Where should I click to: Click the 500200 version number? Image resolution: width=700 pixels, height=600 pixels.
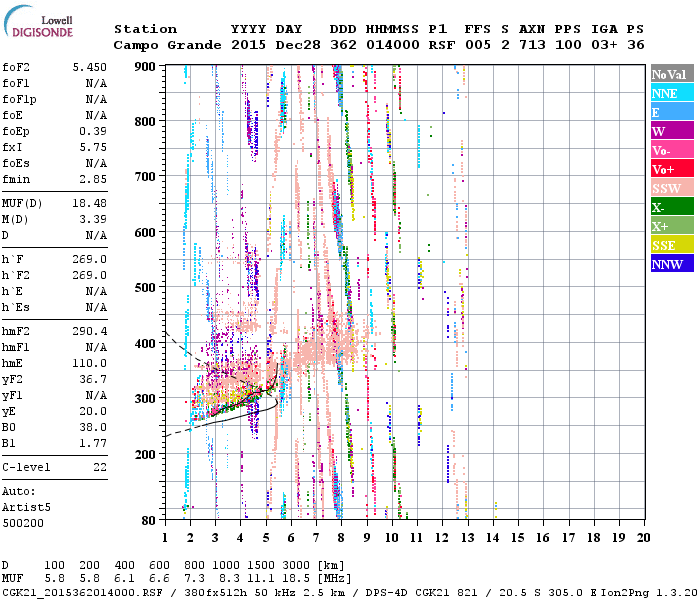click(23, 523)
